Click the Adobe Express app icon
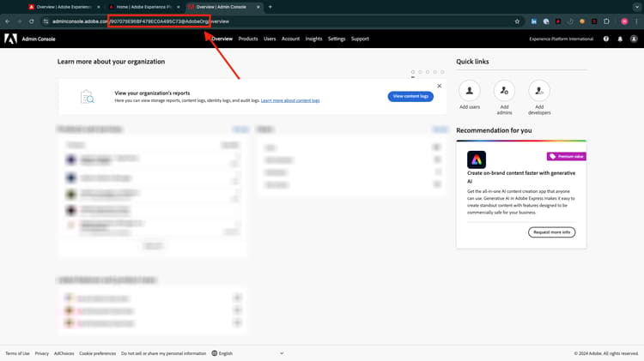644x361 pixels. click(x=477, y=159)
